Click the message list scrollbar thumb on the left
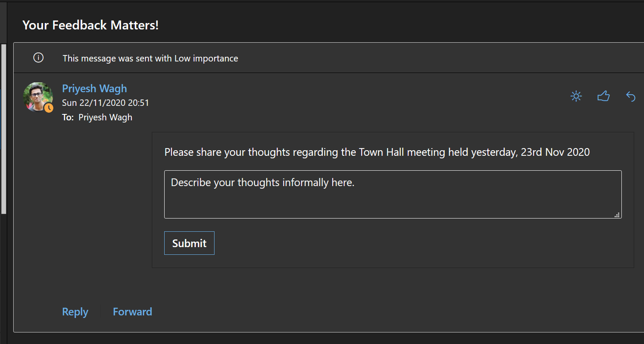Viewport: 644px width, 344px height. [x=3, y=128]
